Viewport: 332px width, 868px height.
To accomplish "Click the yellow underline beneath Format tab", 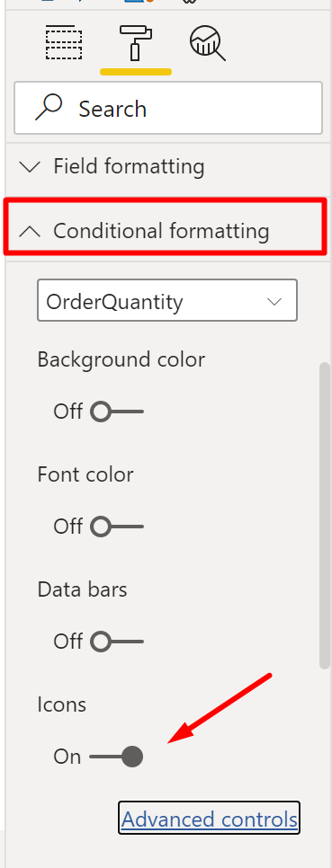I will click(136, 71).
